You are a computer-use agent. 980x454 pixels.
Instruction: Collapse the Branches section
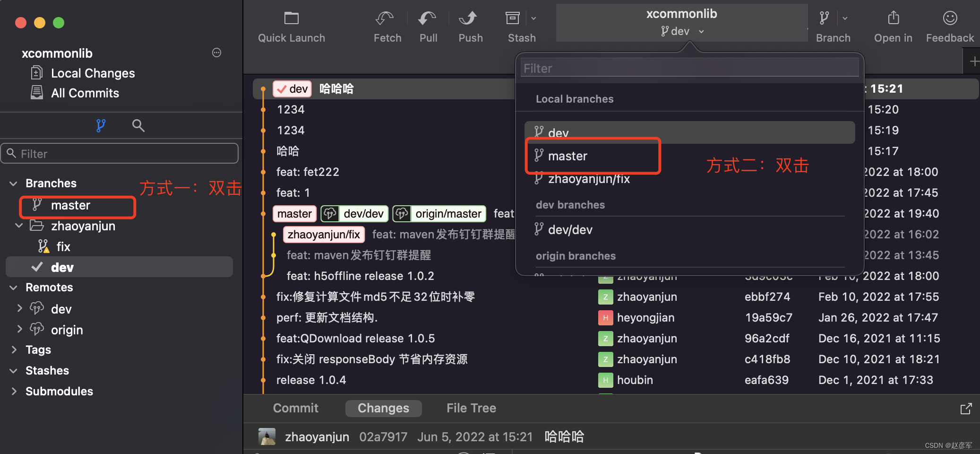pyautogui.click(x=14, y=183)
